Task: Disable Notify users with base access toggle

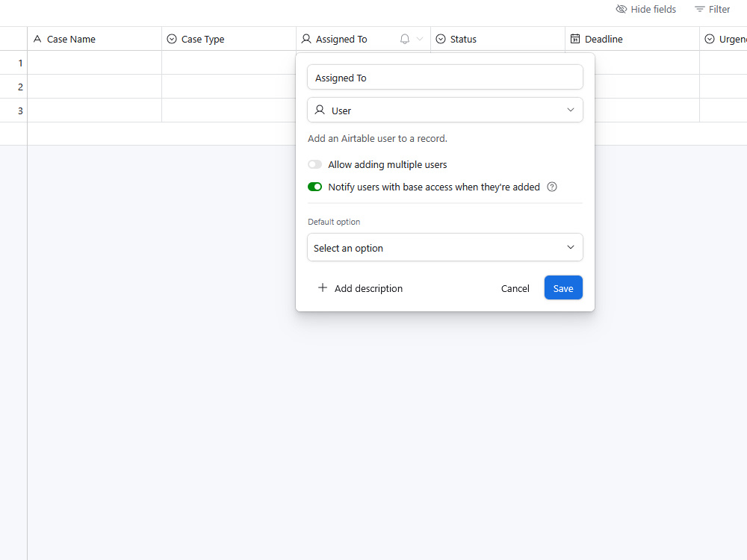Action: 315,187
